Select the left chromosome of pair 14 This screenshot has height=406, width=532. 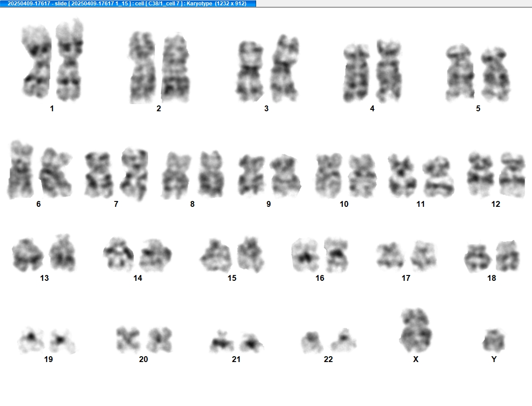coord(118,254)
